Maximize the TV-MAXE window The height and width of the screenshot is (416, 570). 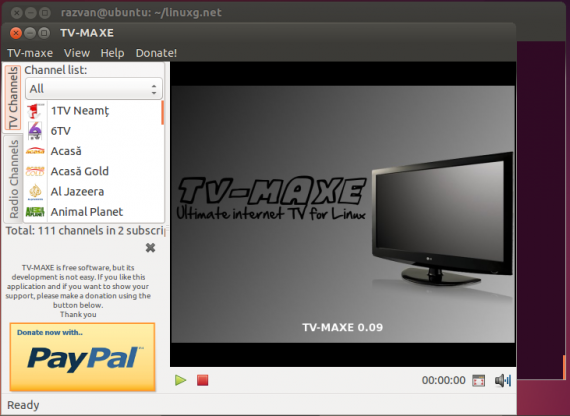[x=44, y=33]
